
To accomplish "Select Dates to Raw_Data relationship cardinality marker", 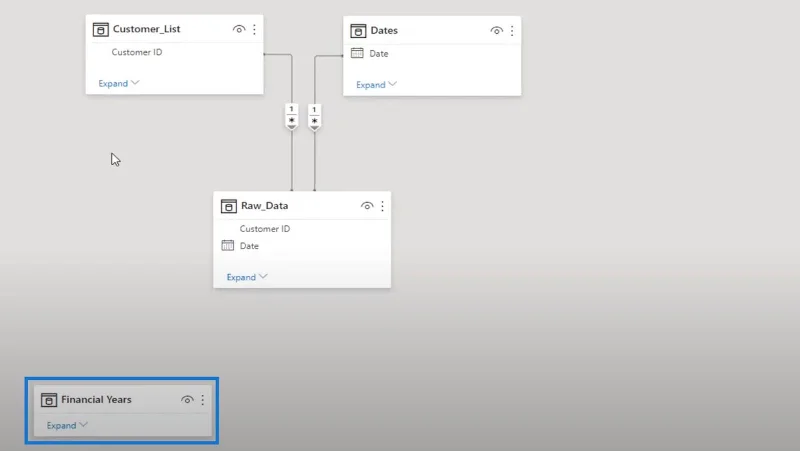I will click(x=314, y=117).
